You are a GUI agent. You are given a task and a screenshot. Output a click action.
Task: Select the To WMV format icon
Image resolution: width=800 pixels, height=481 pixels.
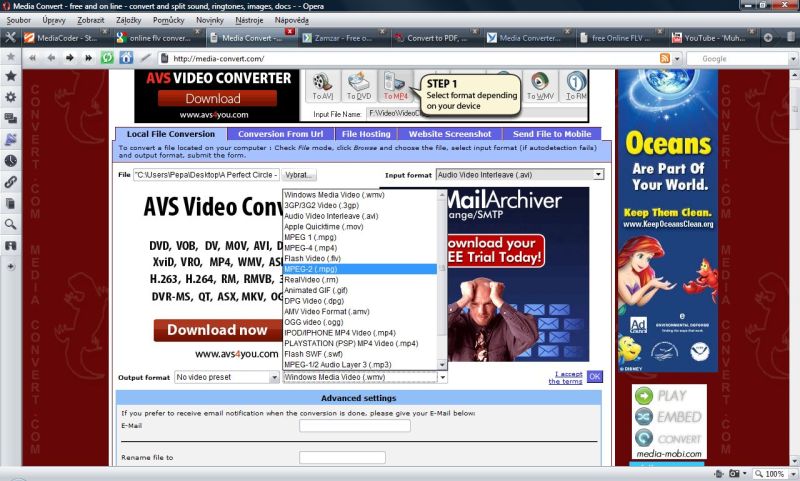coord(540,86)
